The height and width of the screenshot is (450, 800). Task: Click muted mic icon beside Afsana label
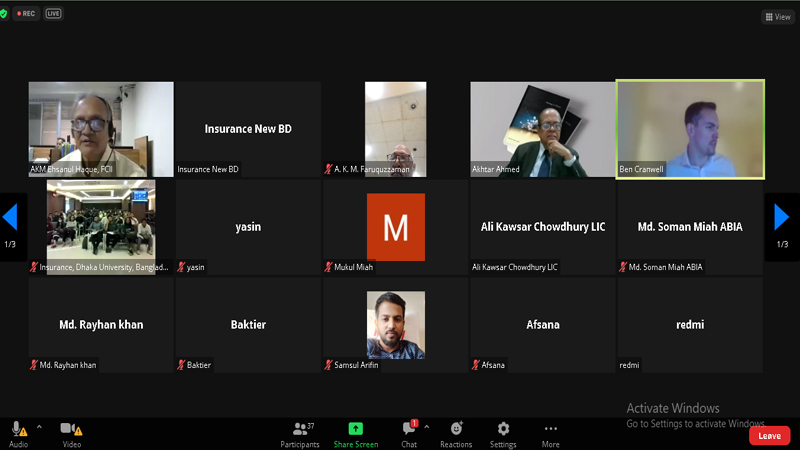476,365
